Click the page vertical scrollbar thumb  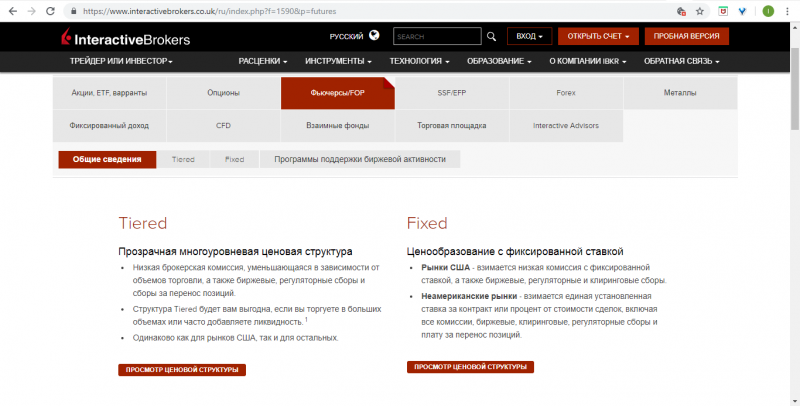pyautogui.click(x=795, y=89)
